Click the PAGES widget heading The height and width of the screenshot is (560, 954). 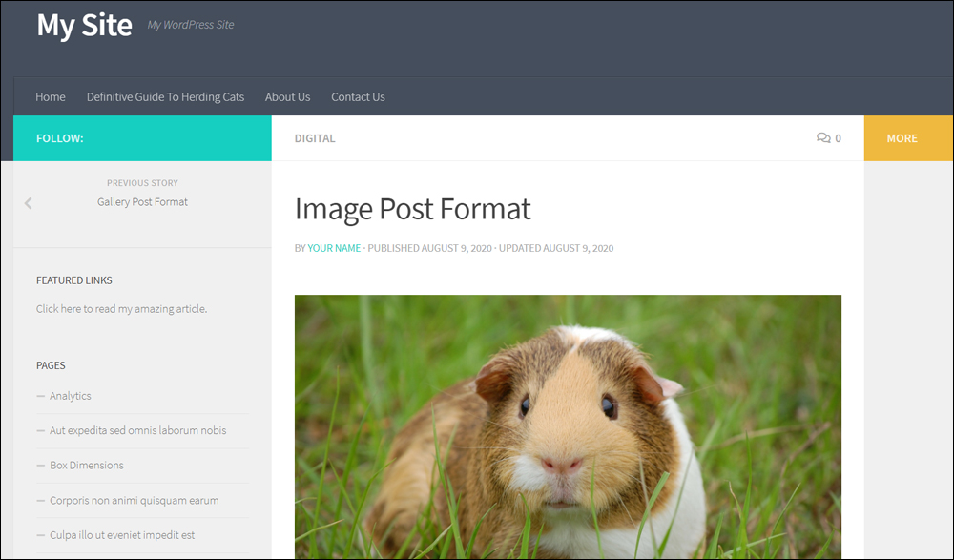[x=51, y=365]
